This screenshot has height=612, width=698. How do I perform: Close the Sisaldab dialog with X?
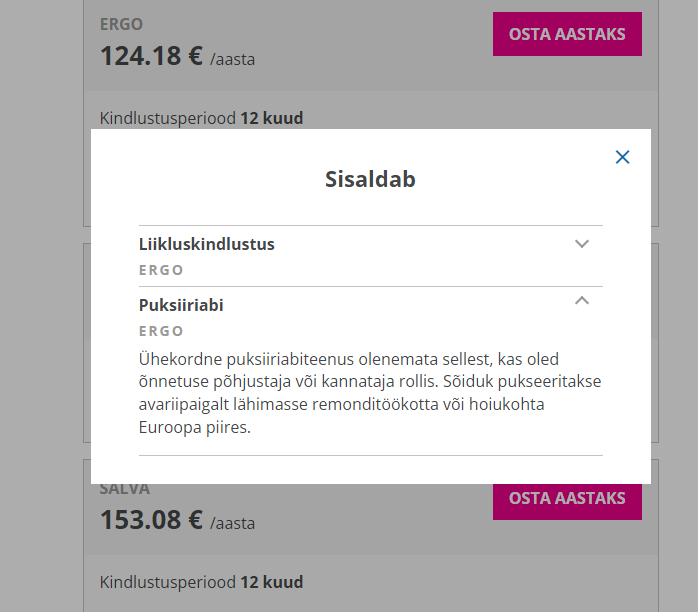click(x=622, y=157)
